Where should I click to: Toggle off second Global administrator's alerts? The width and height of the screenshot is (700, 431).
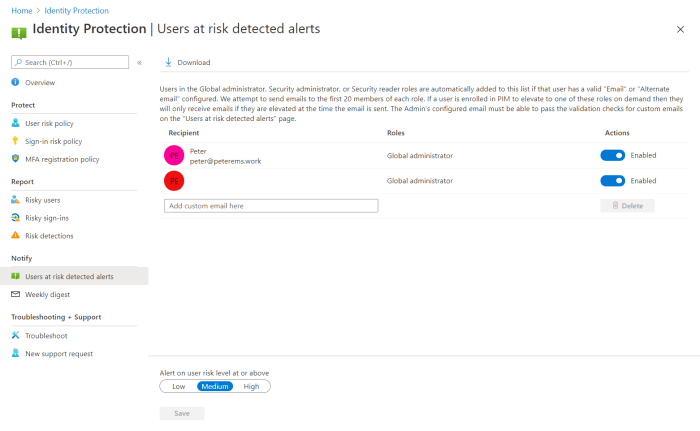pos(612,181)
